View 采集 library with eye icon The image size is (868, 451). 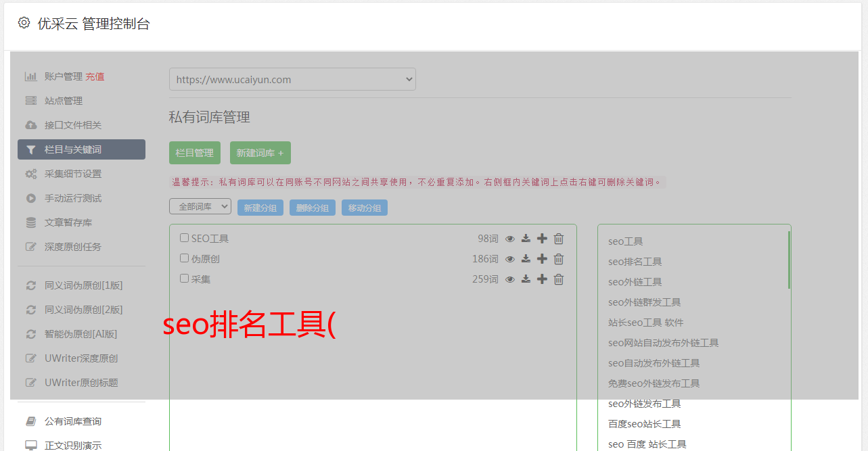510,279
